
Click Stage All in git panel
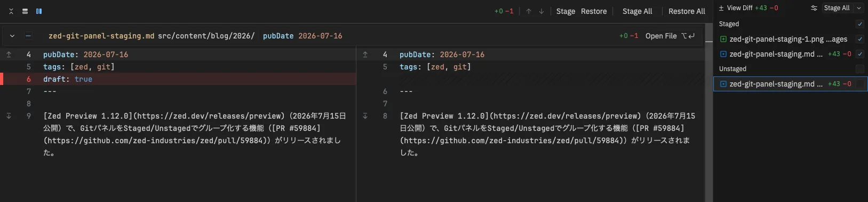pos(837,8)
